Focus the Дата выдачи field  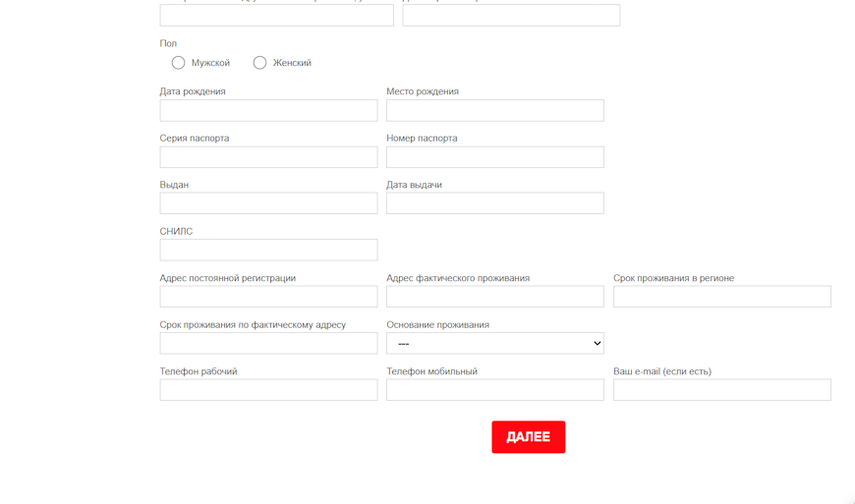tap(494, 203)
